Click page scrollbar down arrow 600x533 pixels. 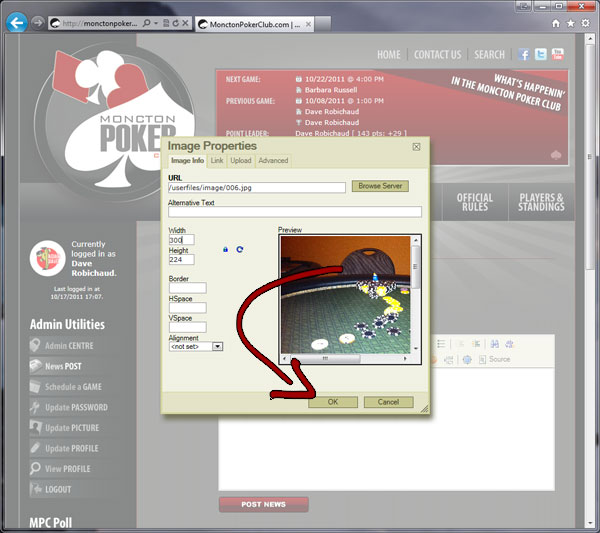[590, 523]
